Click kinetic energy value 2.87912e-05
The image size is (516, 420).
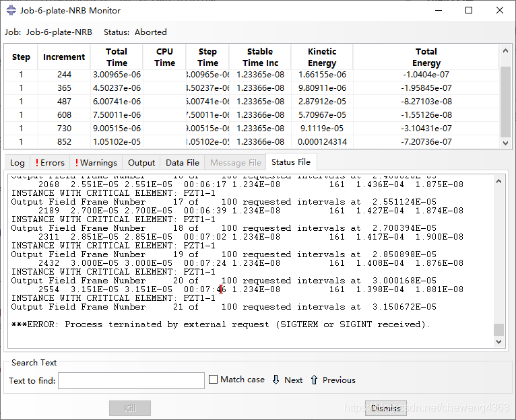coord(322,102)
